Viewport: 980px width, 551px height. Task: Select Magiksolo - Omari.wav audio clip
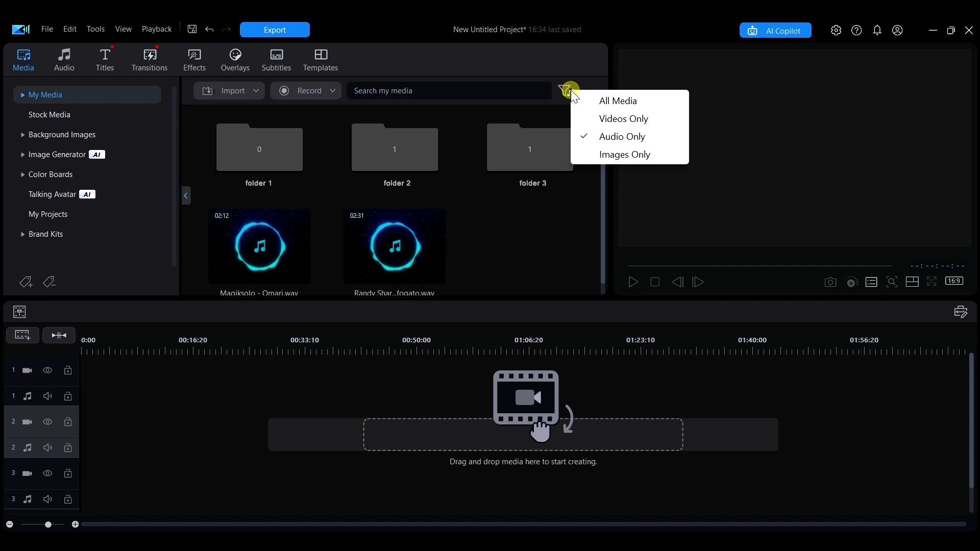(259, 247)
